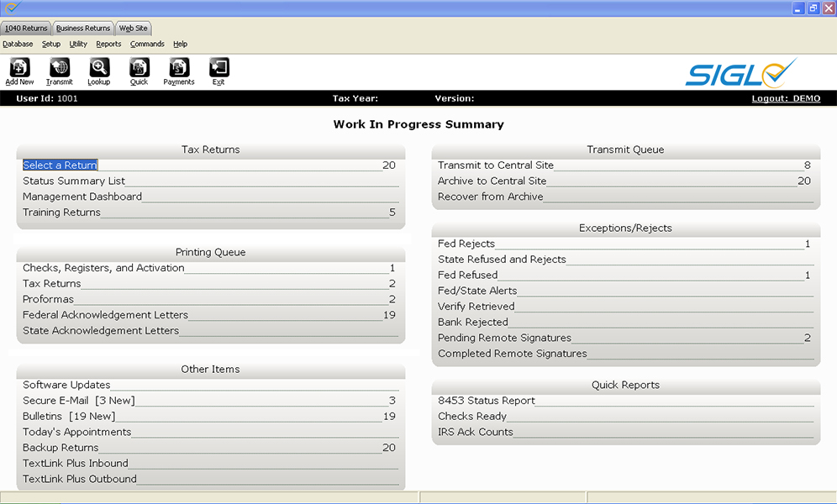Image resolution: width=837 pixels, height=504 pixels.
Task: Click the SIGLO logo
Action: [x=741, y=74]
